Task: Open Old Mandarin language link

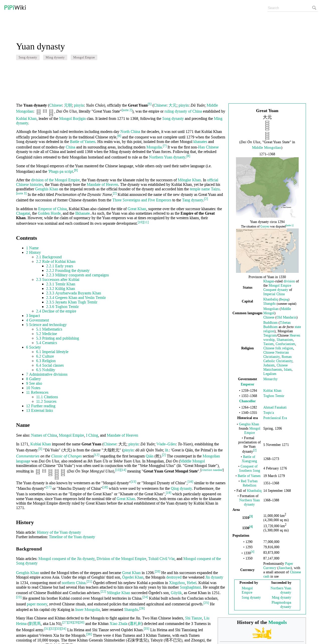Action: click(286, 317)
